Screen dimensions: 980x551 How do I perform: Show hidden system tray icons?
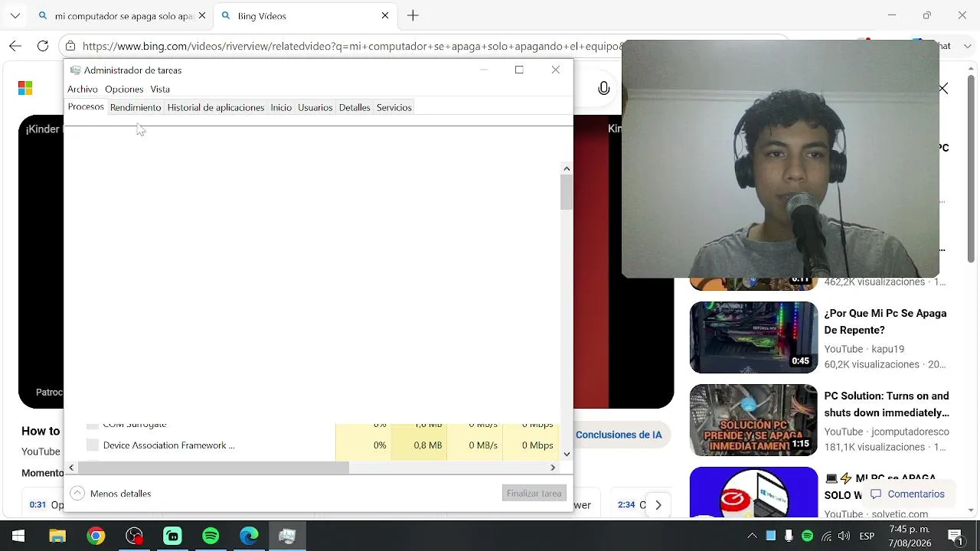[752, 536]
